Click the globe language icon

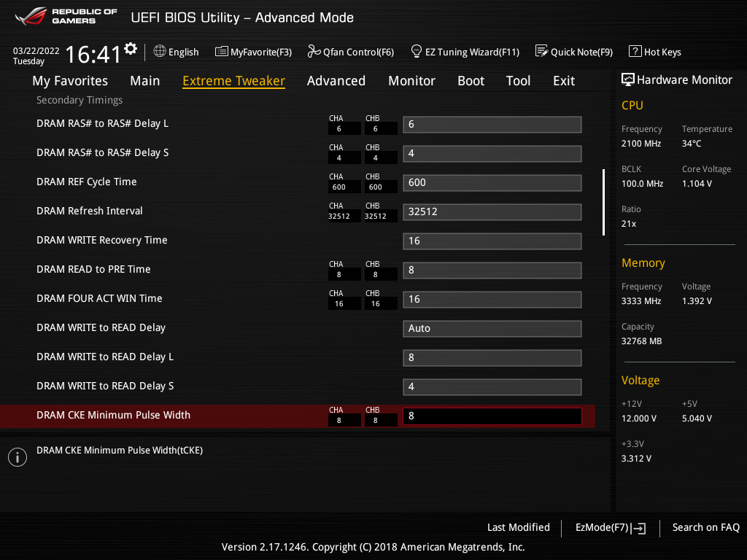pyautogui.click(x=160, y=51)
